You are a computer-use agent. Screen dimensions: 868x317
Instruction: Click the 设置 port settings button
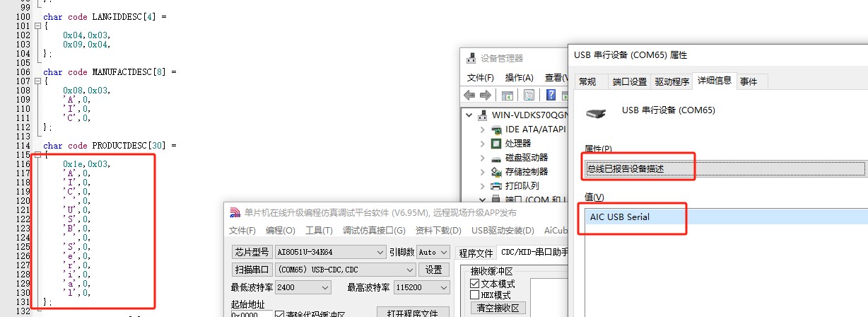tap(433, 270)
